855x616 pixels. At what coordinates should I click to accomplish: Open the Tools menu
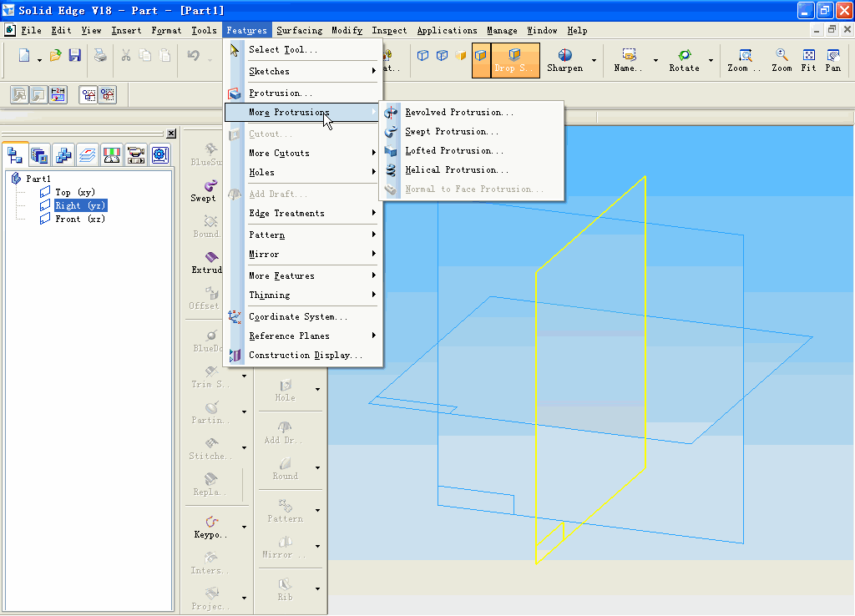point(204,31)
